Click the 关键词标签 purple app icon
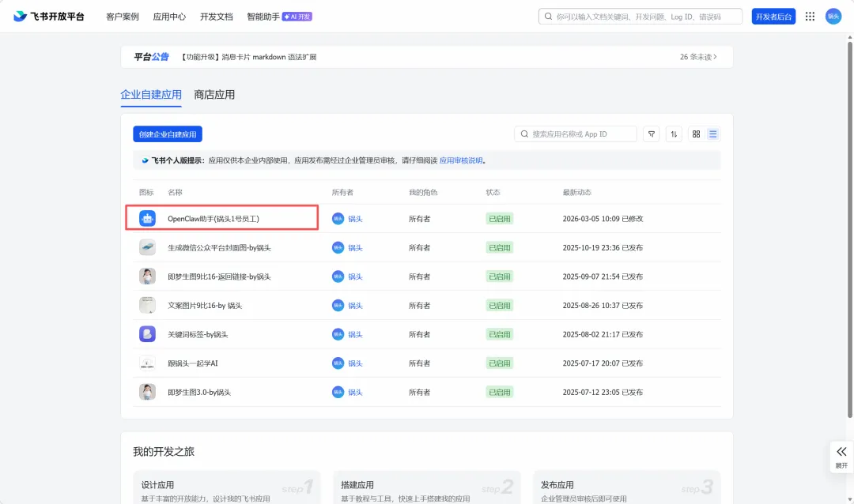Image resolution: width=854 pixels, height=504 pixels. 147,333
